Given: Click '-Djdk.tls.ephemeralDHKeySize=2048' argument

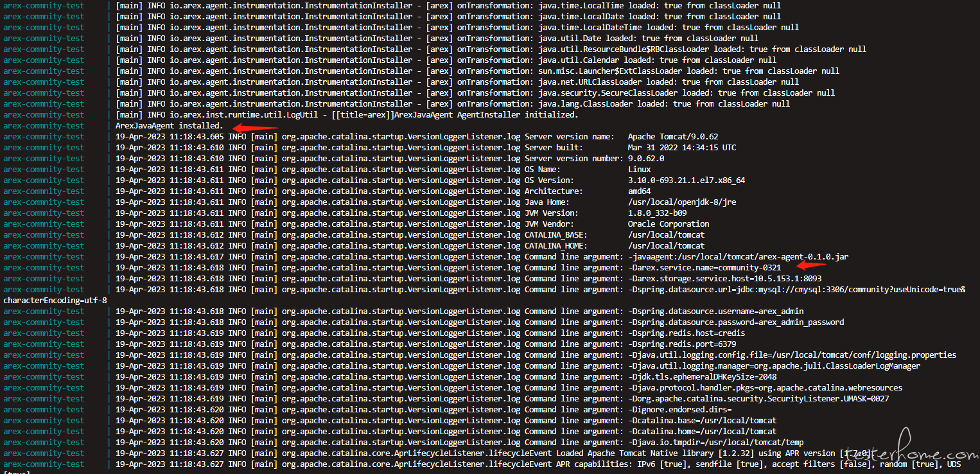Looking at the screenshot, I should coord(703,376).
